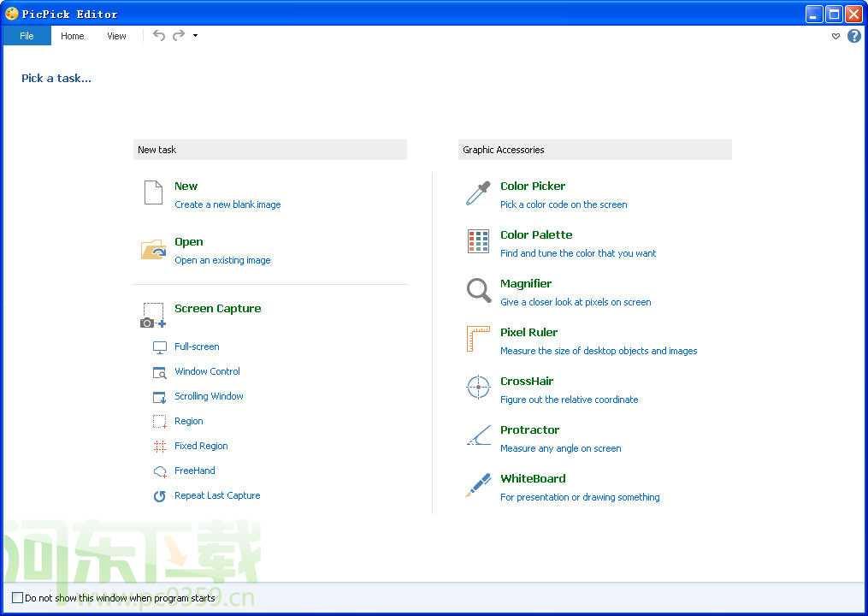
Task: Click the Window Control capture icon
Action: coord(159,372)
